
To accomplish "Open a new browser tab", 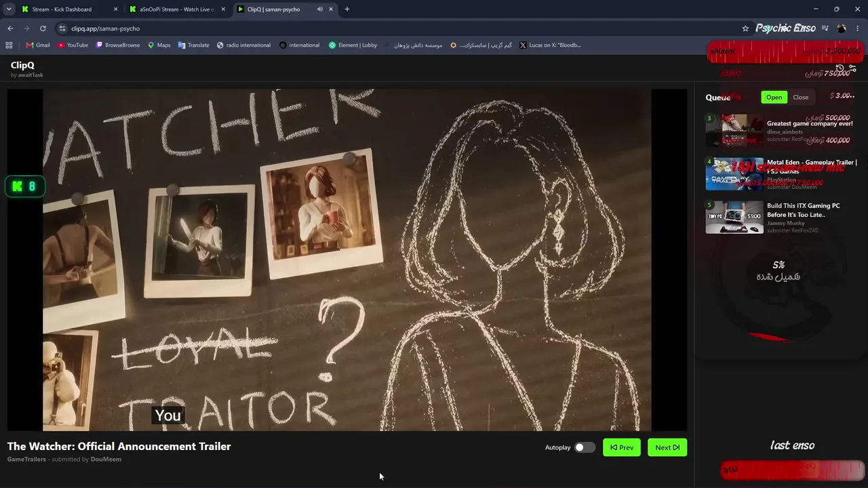I will [x=347, y=9].
